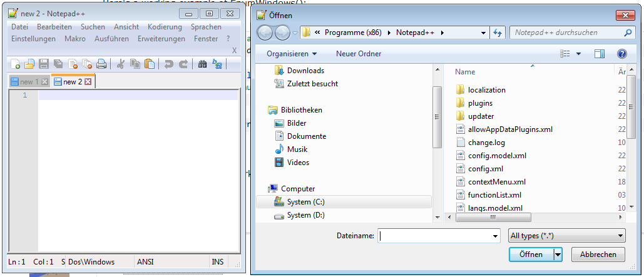Click the Close All toolbar icon
This screenshot has width=644, height=277.
[x=87, y=64]
